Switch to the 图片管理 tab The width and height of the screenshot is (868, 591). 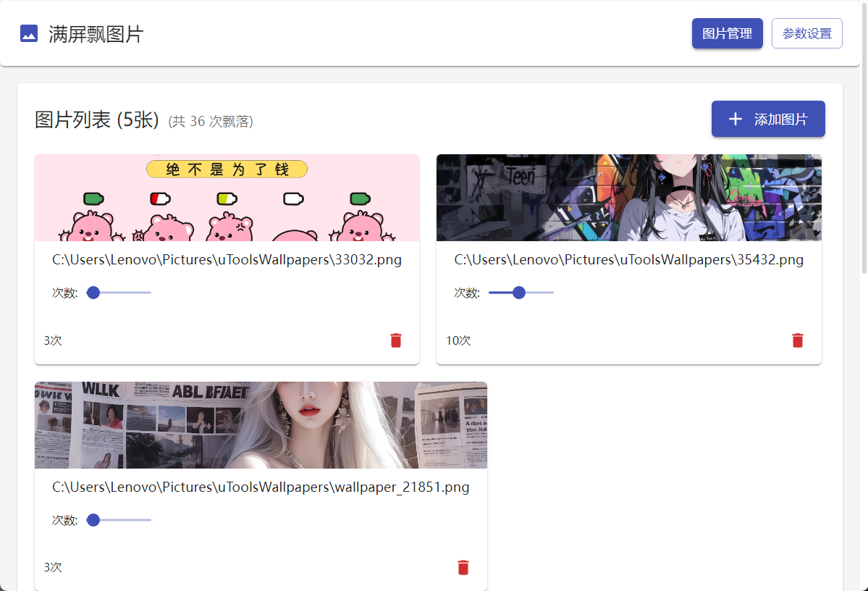click(x=727, y=33)
